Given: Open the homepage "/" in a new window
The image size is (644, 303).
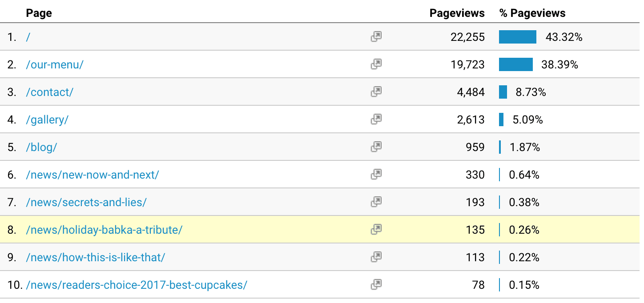Looking at the screenshot, I should coord(376,37).
